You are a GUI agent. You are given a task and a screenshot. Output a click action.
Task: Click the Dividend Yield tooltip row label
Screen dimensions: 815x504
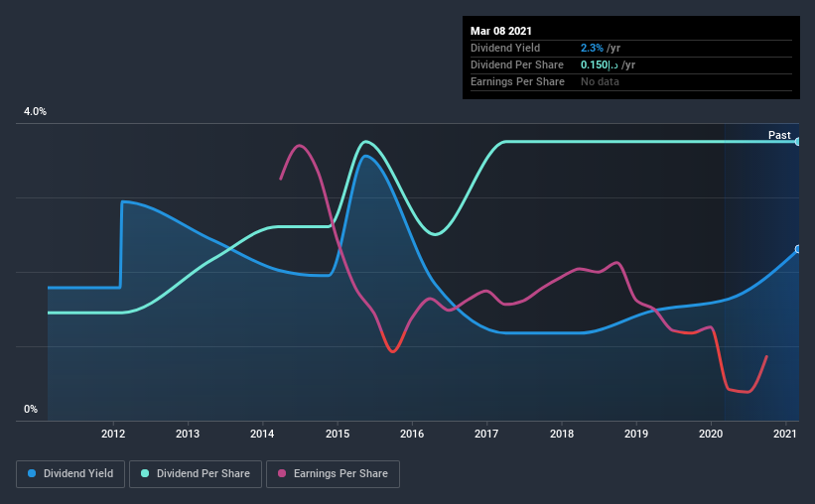(505, 48)
